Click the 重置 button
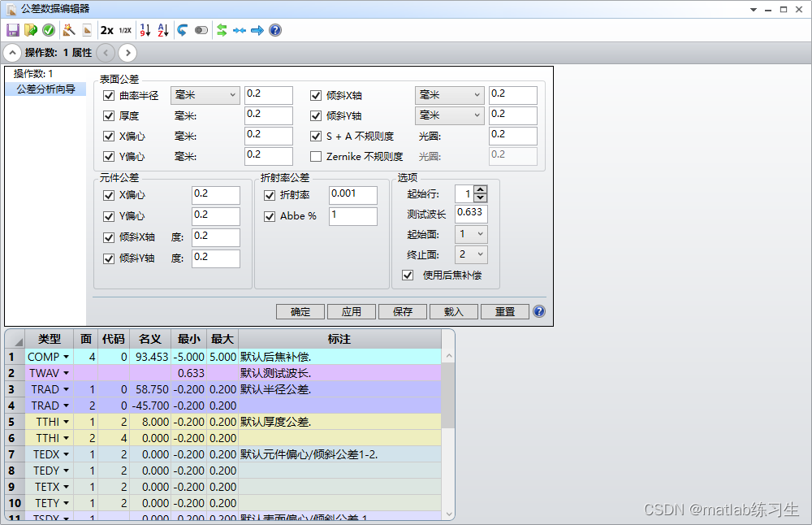The width and height of the screenshot is (812, 525). 505,311
